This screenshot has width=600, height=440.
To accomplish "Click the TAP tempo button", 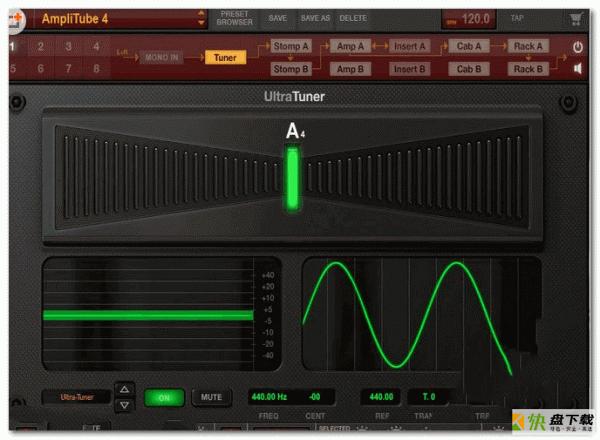I will click(x=517, y=18).
